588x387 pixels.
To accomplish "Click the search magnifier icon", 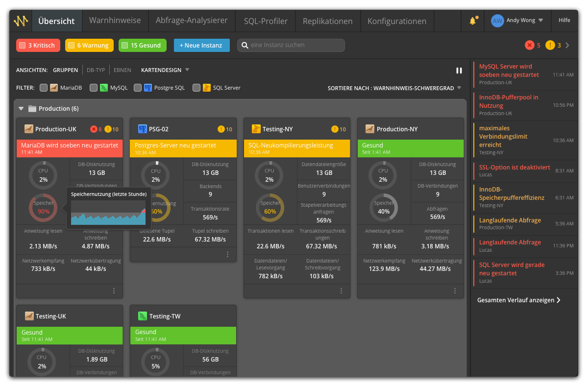I will point(245,45).
